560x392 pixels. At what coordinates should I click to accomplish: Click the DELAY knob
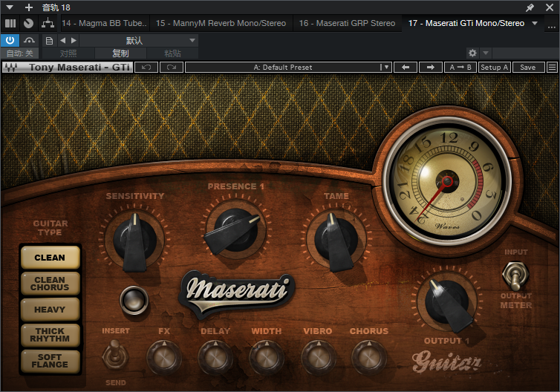click(x=215, y=357)
